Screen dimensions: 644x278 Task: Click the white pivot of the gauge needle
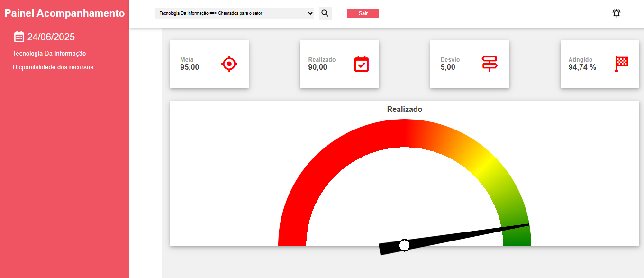[x=404, y=245]
